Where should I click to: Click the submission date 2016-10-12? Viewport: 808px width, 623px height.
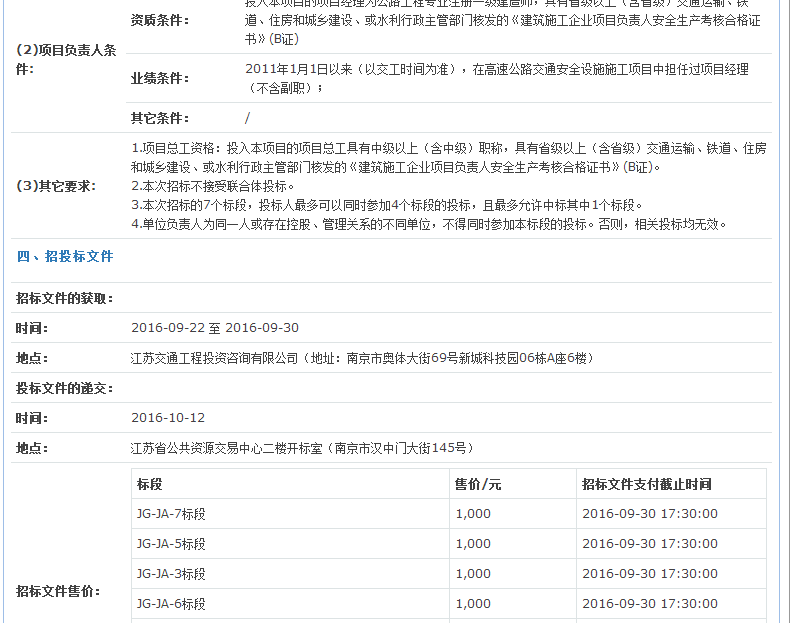[168, 418]
